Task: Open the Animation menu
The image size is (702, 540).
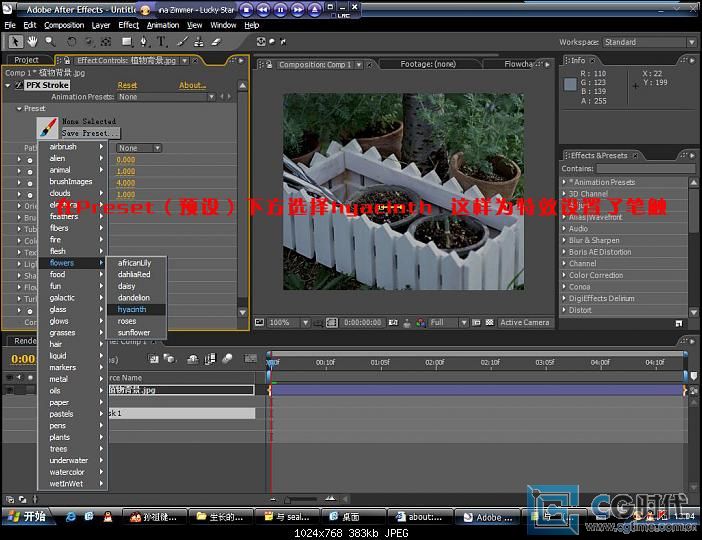Action: click(163, 25)
